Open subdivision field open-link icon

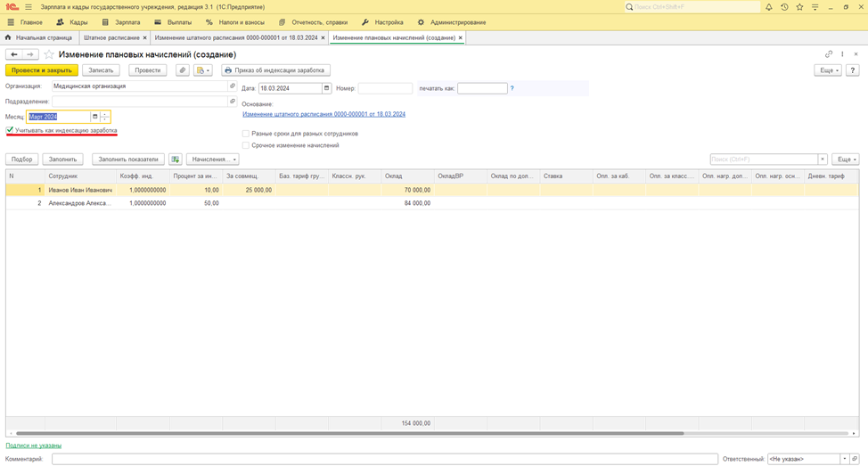tap(233, 102)
